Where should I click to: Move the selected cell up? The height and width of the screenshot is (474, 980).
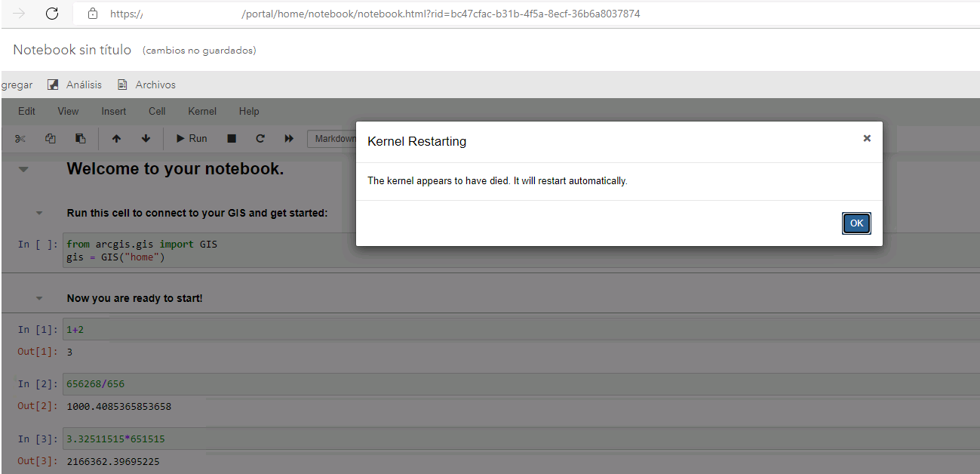116,138
